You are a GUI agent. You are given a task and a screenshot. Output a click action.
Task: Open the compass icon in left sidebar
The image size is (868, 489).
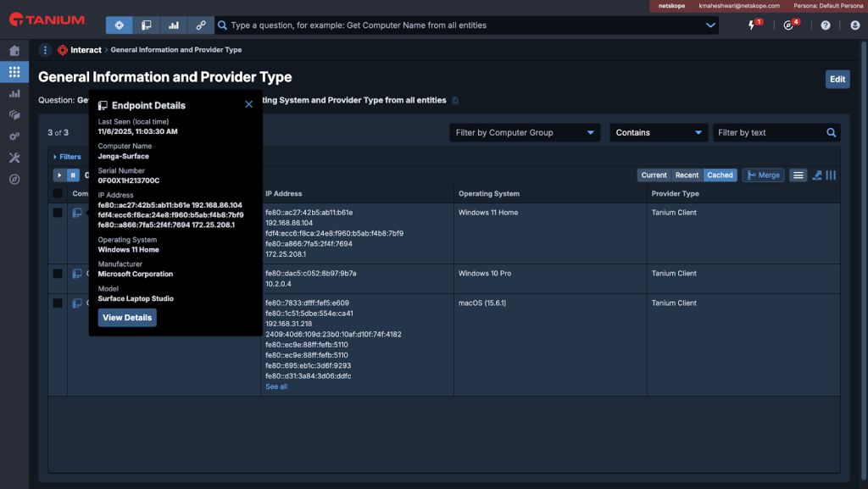(14, 179)
